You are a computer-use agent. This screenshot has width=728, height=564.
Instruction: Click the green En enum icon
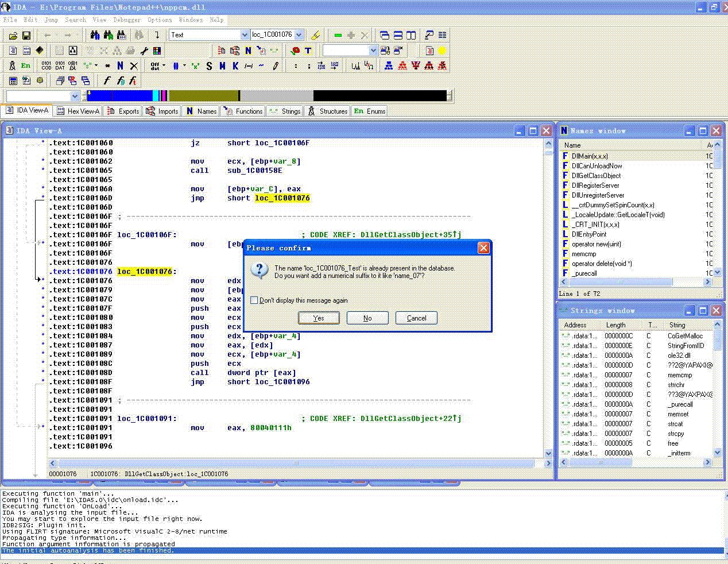[26, 65]
